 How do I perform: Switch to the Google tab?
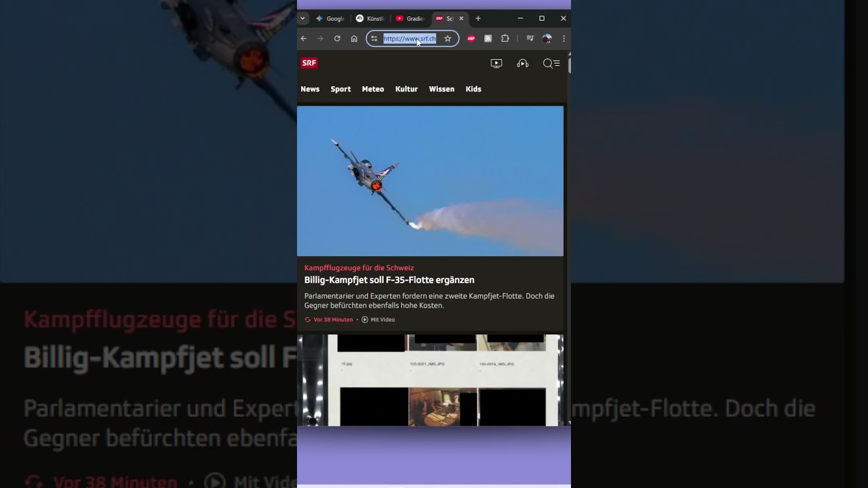[x=331, y=18]
